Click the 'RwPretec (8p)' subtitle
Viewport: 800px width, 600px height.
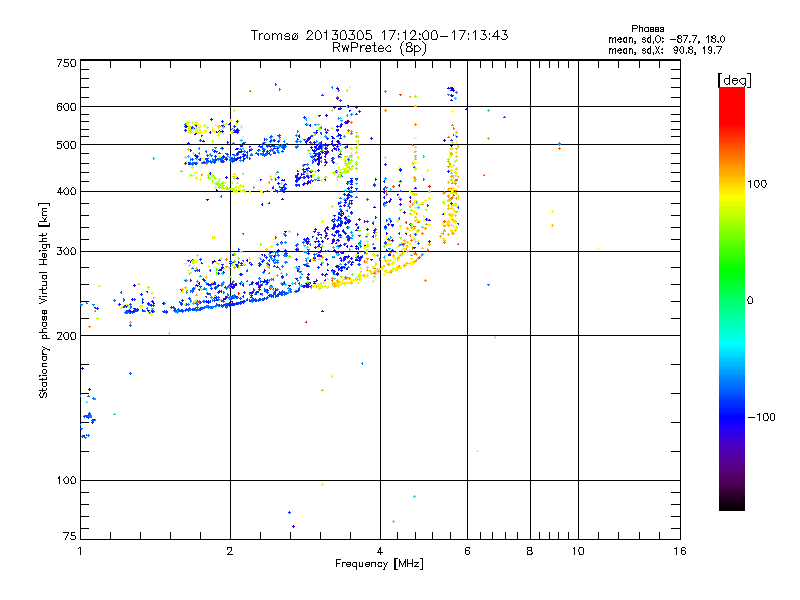point(379,48)
